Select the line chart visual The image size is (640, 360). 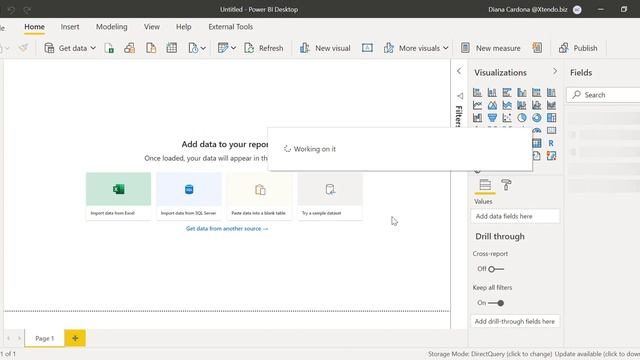coord(477,105)
